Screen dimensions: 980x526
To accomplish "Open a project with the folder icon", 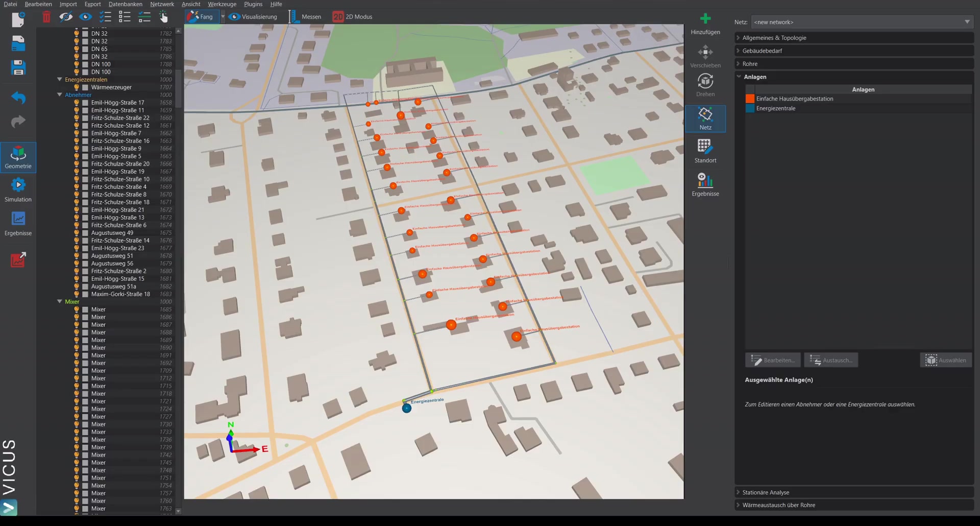I will coord(18,43).
